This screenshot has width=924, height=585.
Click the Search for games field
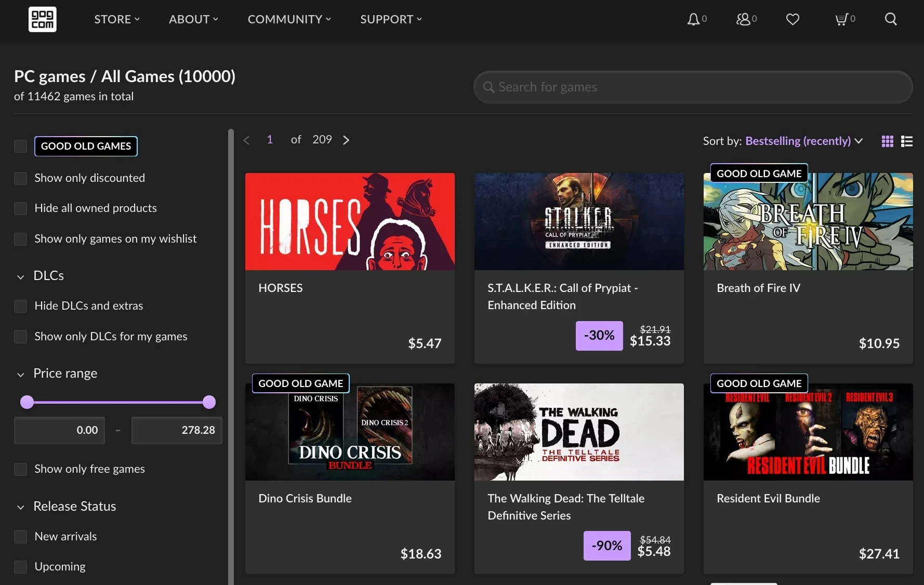(x=693, y=87)
